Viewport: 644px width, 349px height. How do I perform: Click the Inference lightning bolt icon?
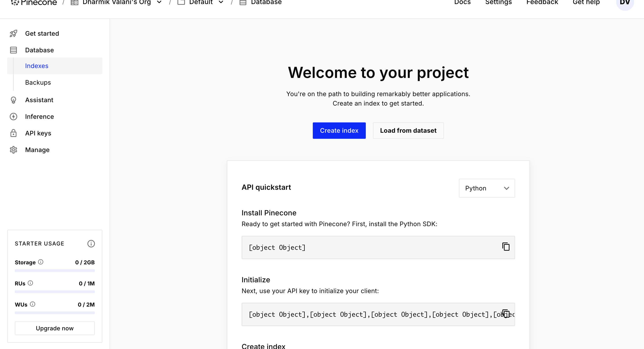coord(13,117)
